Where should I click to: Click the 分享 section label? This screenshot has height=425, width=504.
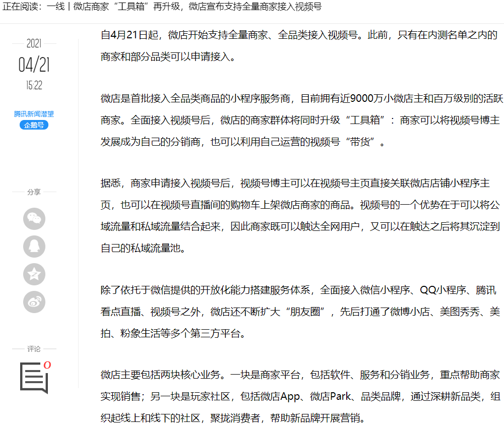(34, 192)
